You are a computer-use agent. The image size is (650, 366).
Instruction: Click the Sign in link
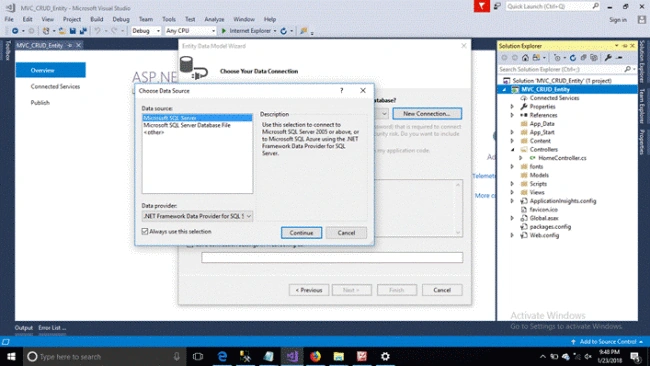(618, 20)
